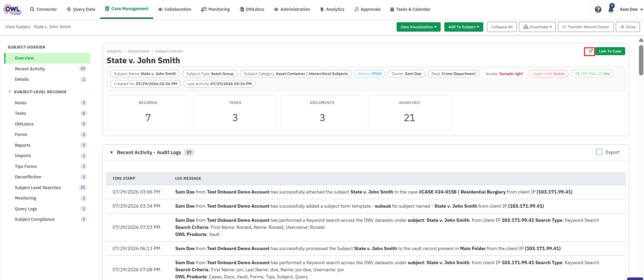The width and height of the screenshot is (644, 280).
Task: Click the Owner Sam Doe badge
Action: (x=406, y=74)
